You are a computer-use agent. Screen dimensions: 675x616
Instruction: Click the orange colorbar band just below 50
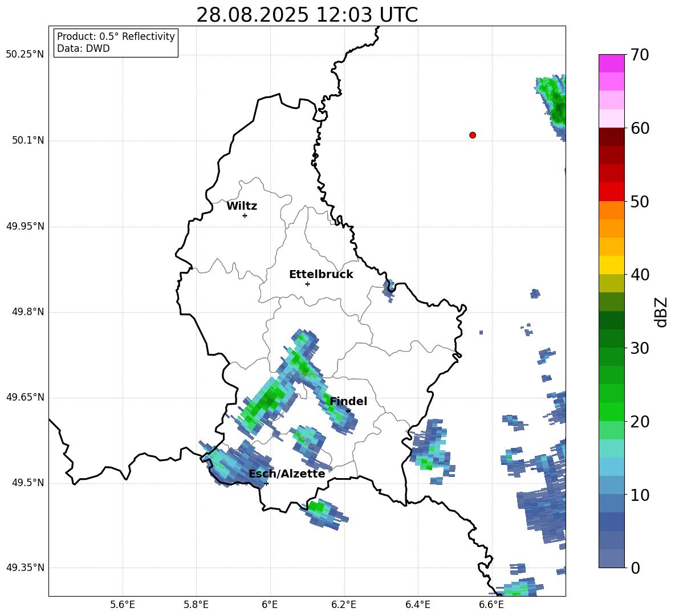click(x=611, y=210)
